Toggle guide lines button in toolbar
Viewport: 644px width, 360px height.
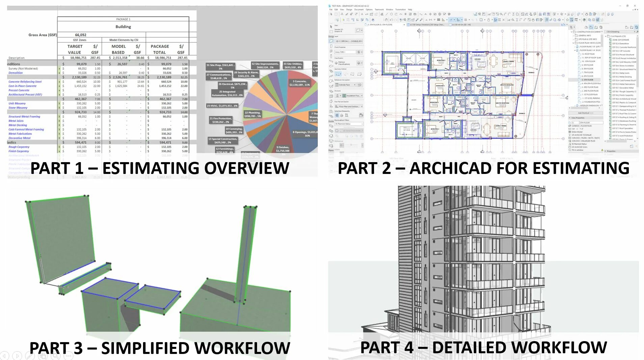451,20
